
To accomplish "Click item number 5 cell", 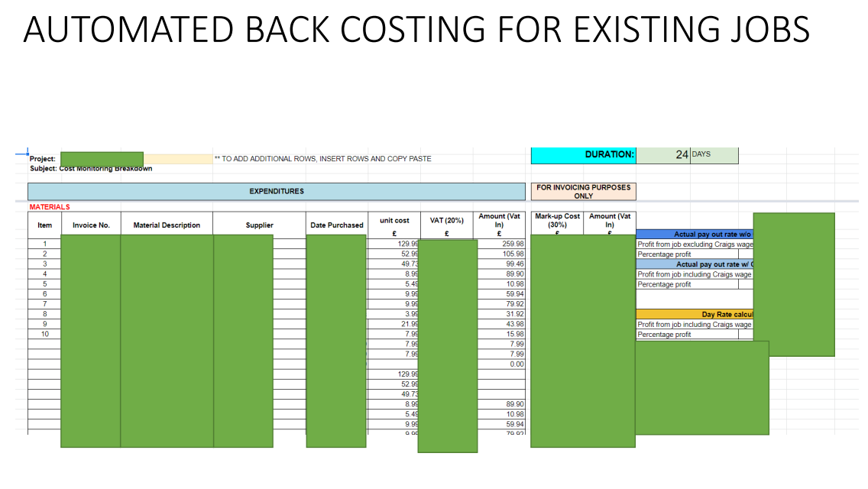I will tap(45, 284).
